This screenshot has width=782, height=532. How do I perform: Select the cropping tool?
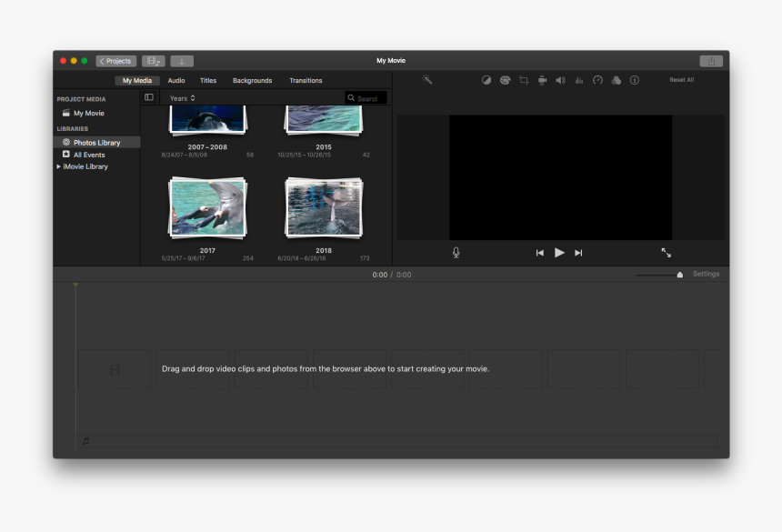524,80
